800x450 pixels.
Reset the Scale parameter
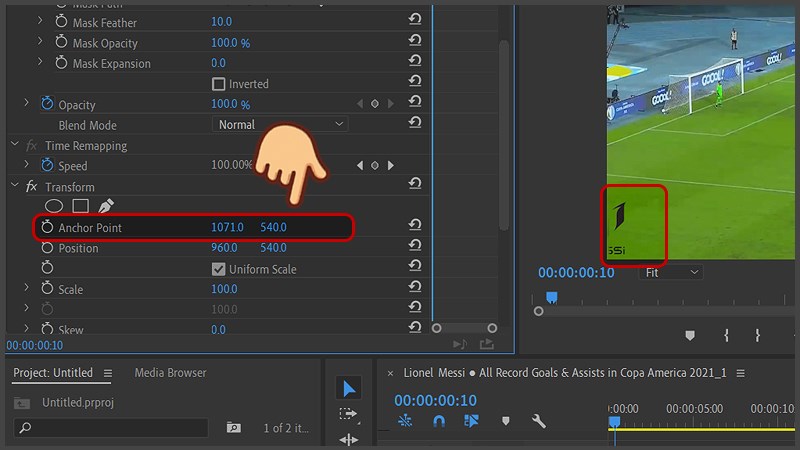pyautogui.click(x=415, y=287)
